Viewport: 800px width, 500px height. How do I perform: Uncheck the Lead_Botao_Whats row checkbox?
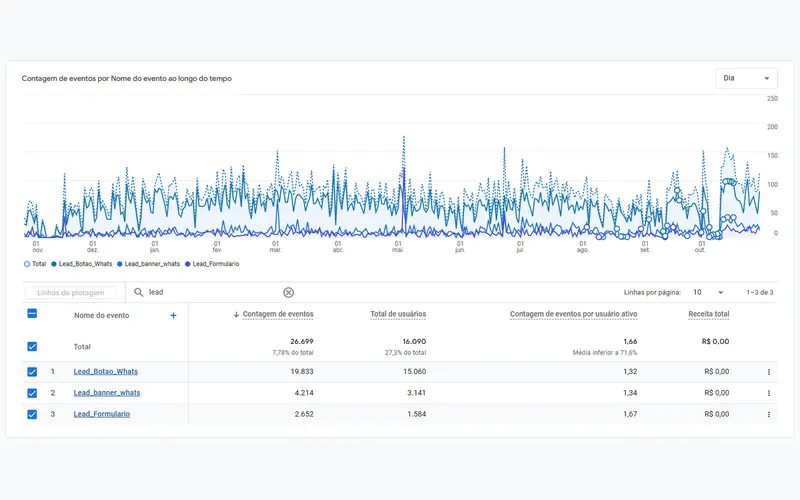click(x=32, y=371)
